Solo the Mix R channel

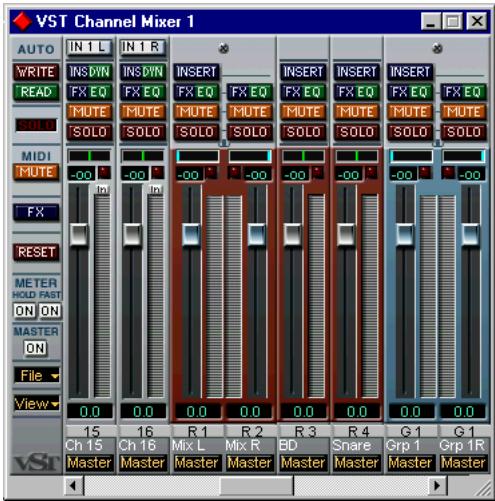click(x=250, y=132)
